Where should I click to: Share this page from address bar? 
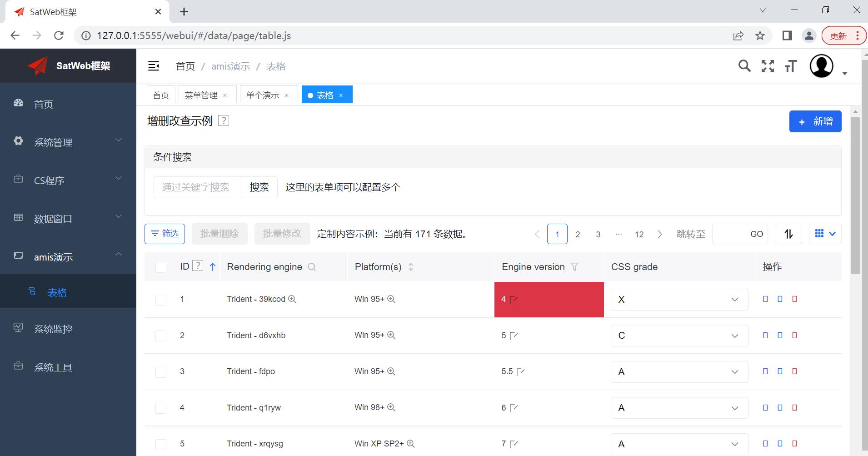pos(738,35)
